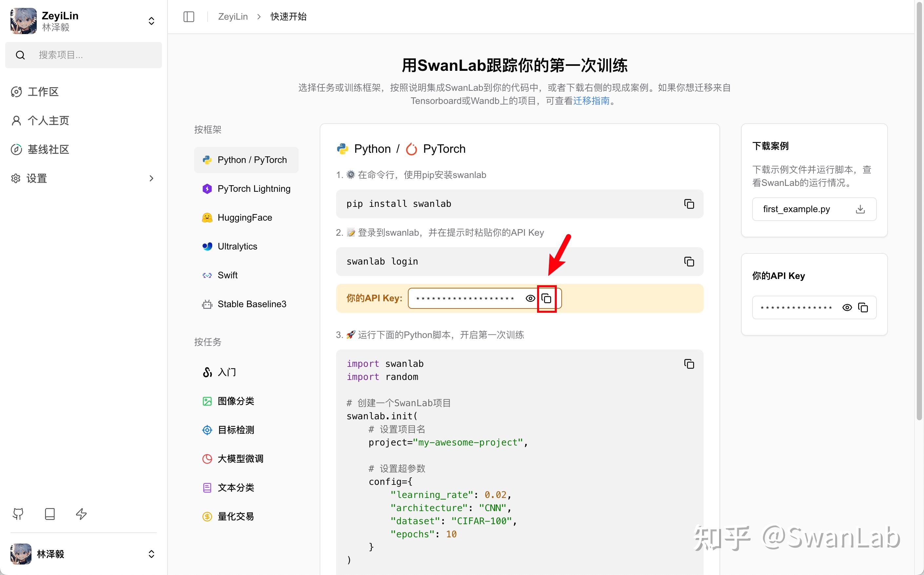Open the 目标检测 task option
The image size is (924, 575).
[x=236, y=430]
